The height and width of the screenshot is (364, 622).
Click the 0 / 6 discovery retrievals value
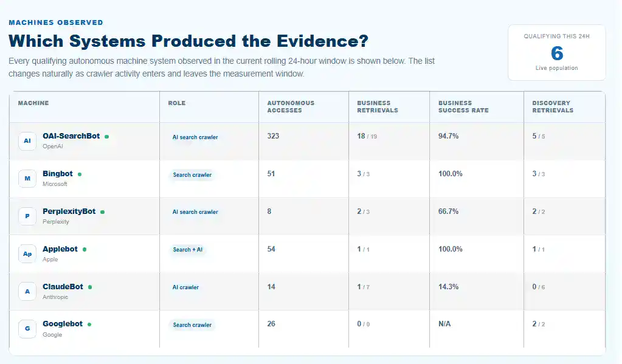click(539, 287)
